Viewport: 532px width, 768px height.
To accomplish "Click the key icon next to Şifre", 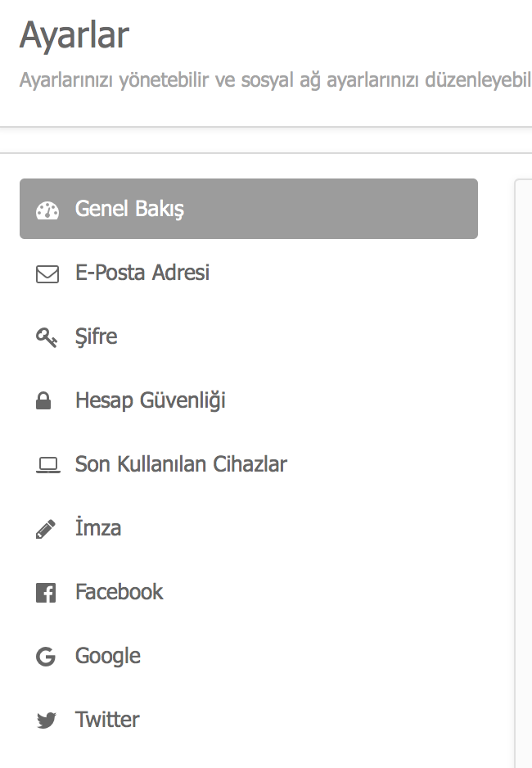I will 47,337.
